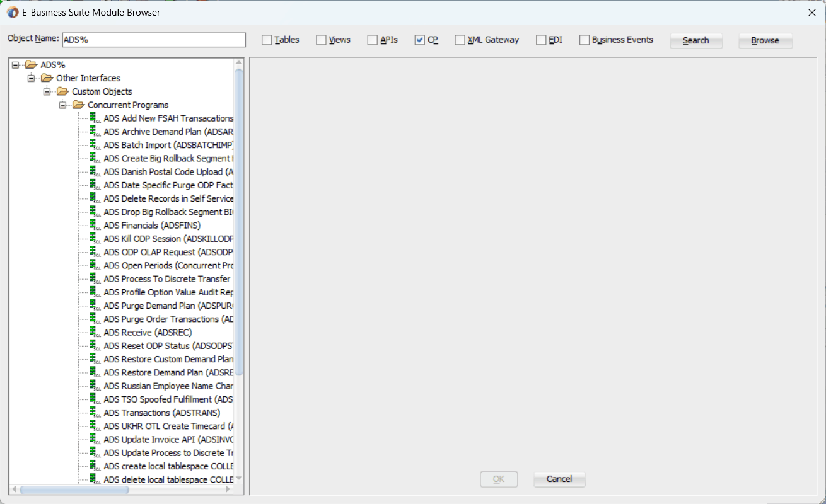
Task: Collapse the Custom Objects node
Action: coord(47,92)
